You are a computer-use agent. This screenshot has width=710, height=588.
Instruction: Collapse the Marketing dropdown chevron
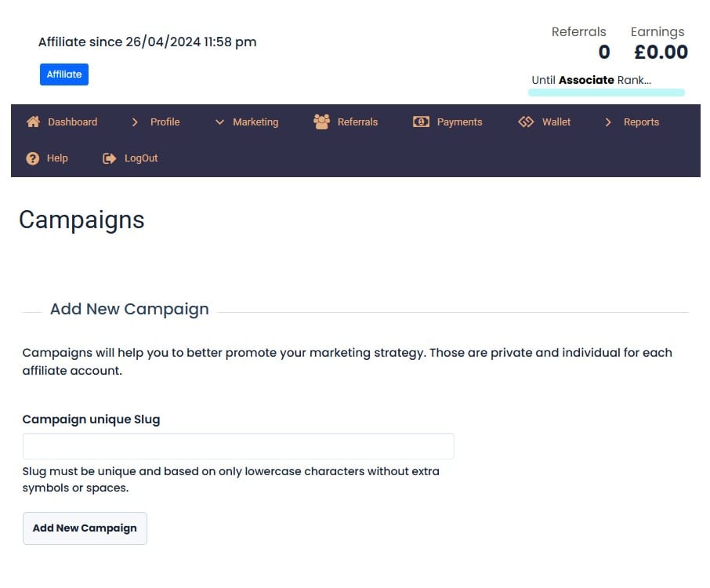click(x=219, y=122)
